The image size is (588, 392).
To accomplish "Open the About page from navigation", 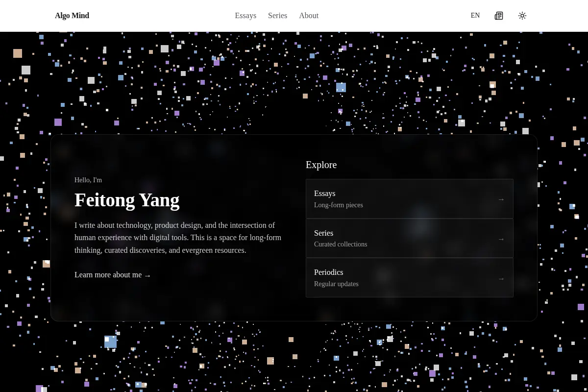I will pyautogui.click(x=309, y=16).
